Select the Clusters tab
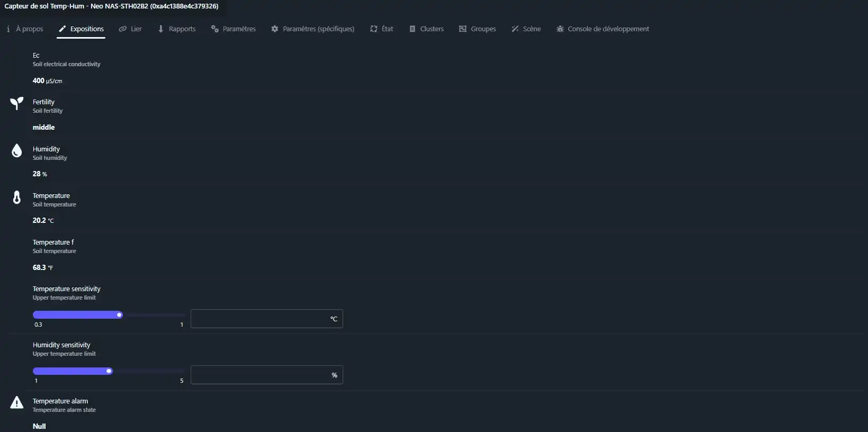Screen dimensions: 868x432 click(426, 29)
